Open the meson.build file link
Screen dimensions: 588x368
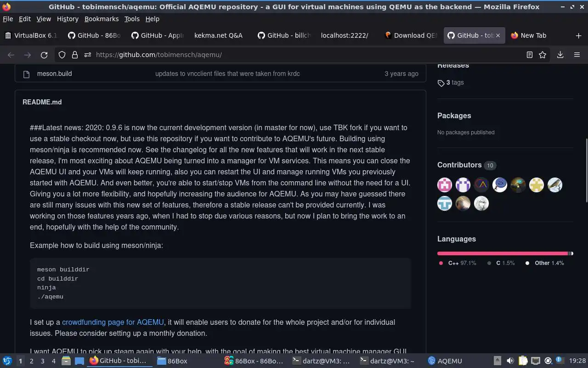click(x=54, y=74)
